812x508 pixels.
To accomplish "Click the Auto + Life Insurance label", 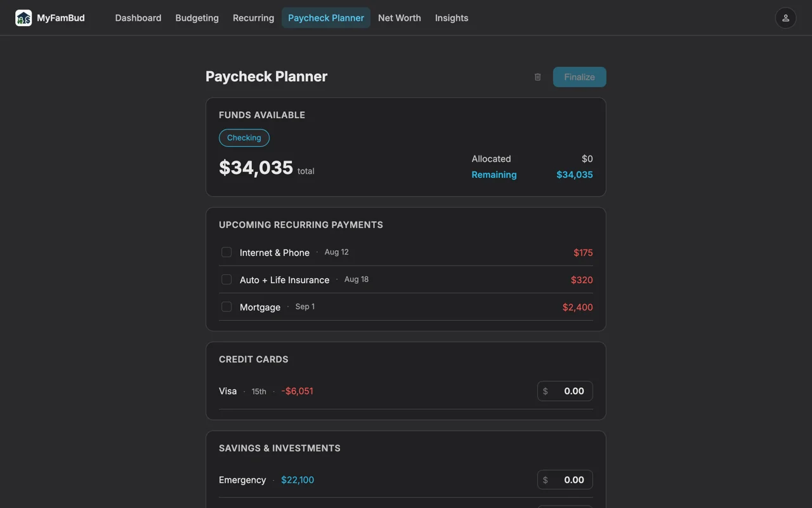I will (x=284, y=280).
